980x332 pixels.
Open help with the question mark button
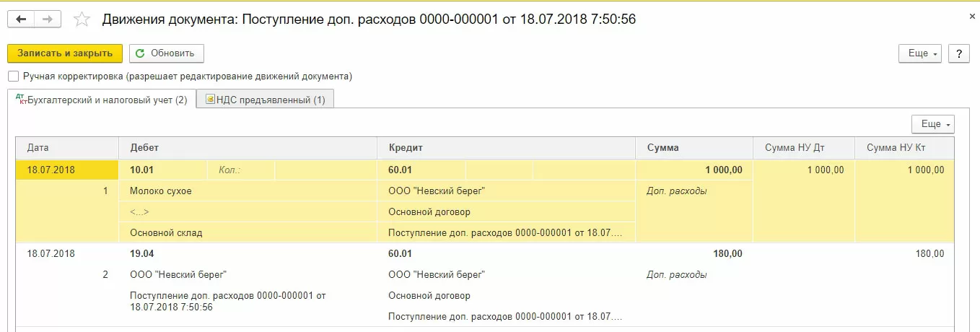[958, 53]
